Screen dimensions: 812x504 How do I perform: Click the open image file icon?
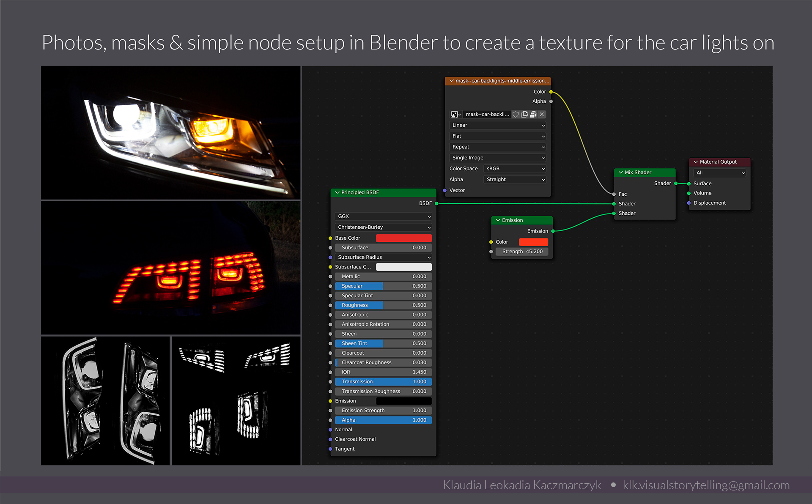point(533,115)
